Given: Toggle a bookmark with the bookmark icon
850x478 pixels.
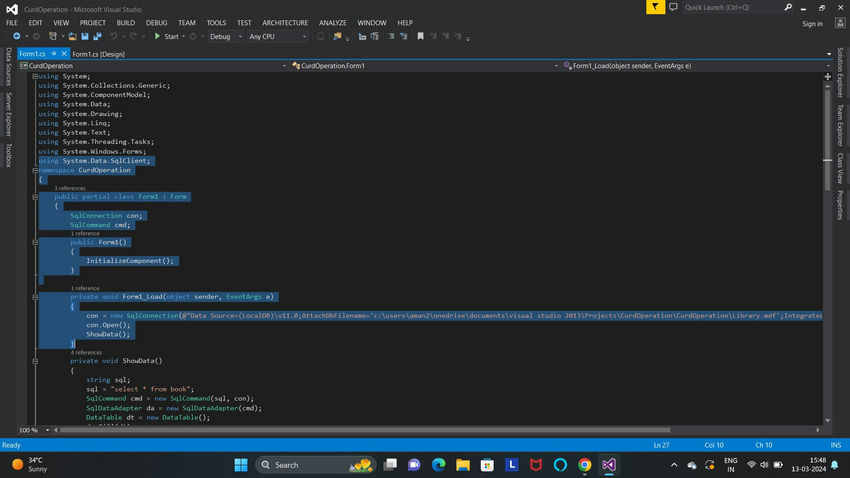Looking at the screenshot, I should coord(420,36).
